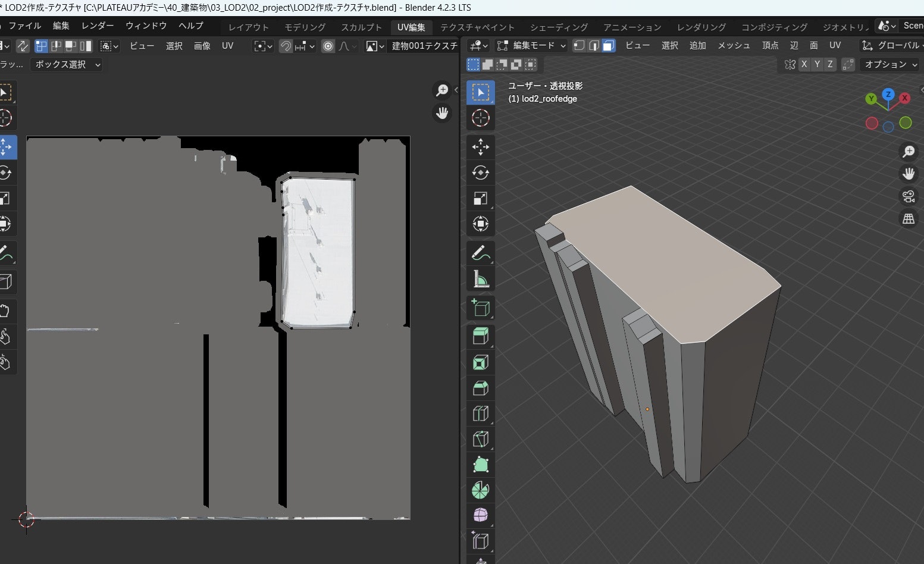Expand the ボックス選択 dropdown

click(x=67, y=64)
